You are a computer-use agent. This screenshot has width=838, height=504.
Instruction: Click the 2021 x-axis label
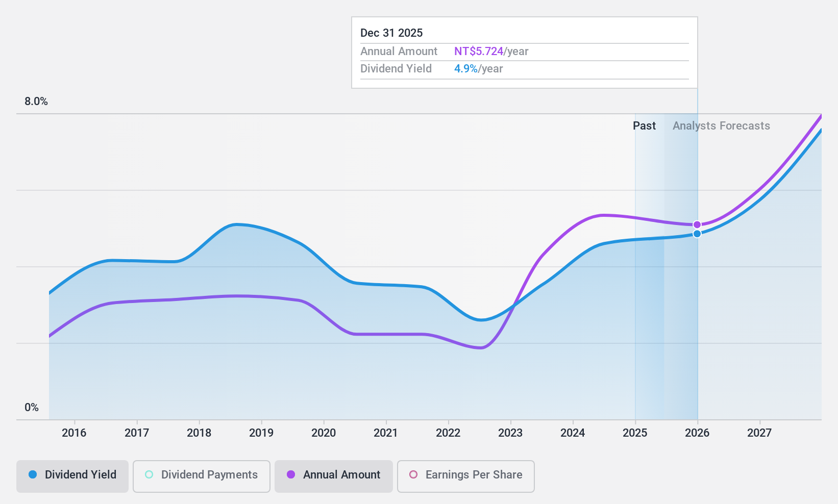point(386,433)
